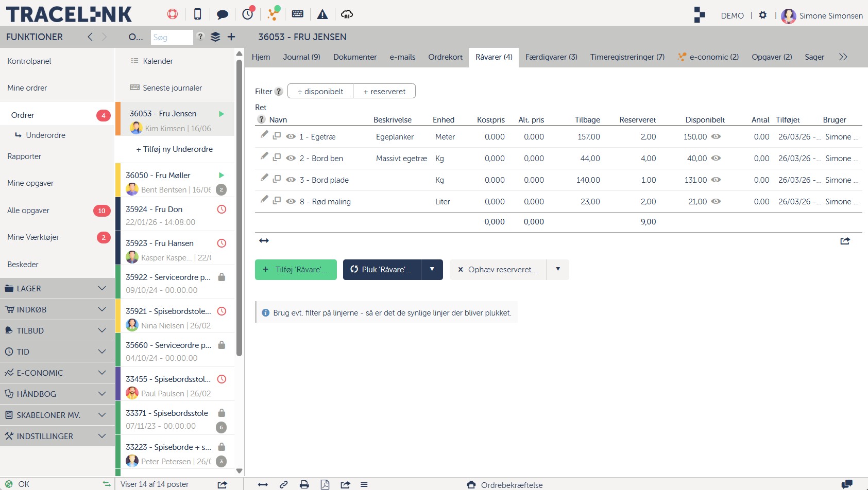Image resolution: width=868 pixels, height=490 pixels.
Task: Switch to the Færdigvarer (3) tab
Action: coord(551,57)
